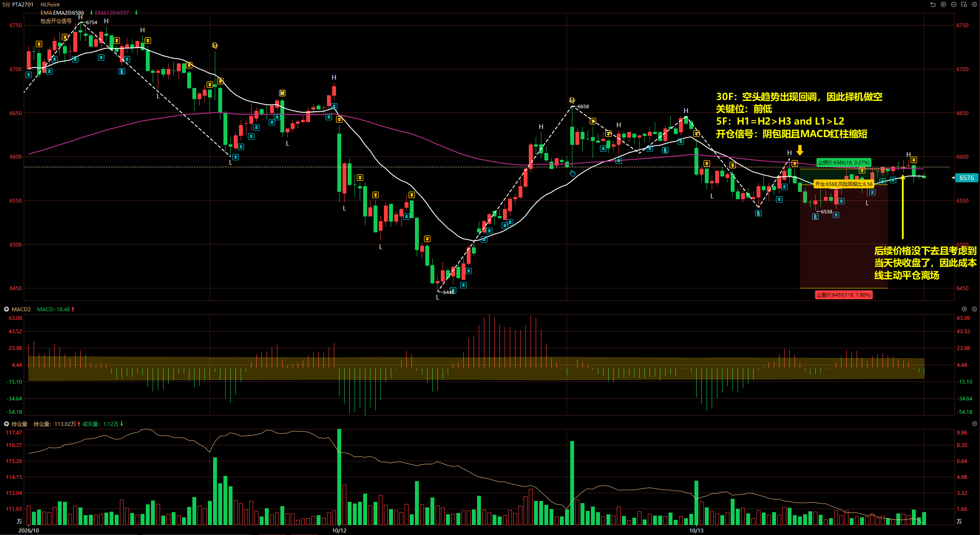Select the 开仓信号 阴包阳 annotation line
Viewport: 980px width, 535px height.
coord(792,134)
